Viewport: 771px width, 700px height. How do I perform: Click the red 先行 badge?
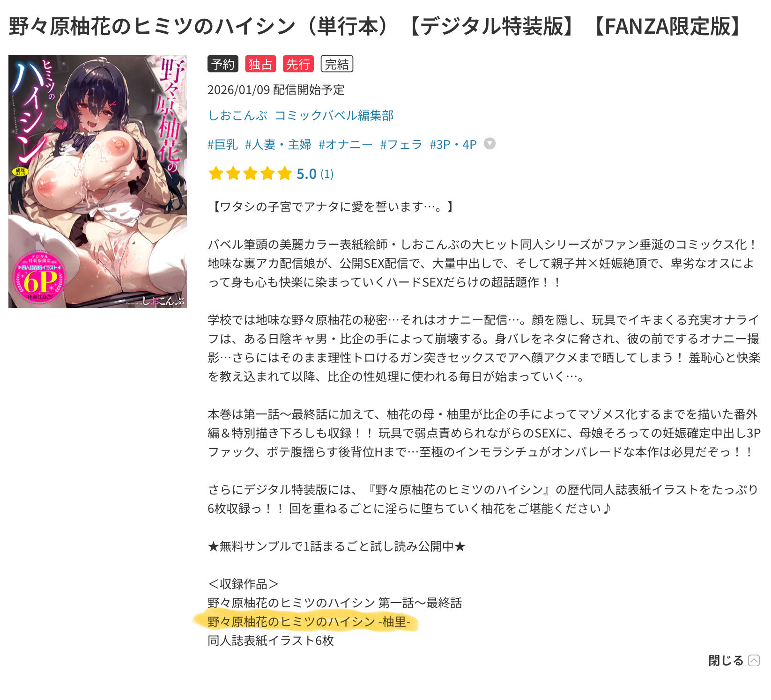click(298, 64)
